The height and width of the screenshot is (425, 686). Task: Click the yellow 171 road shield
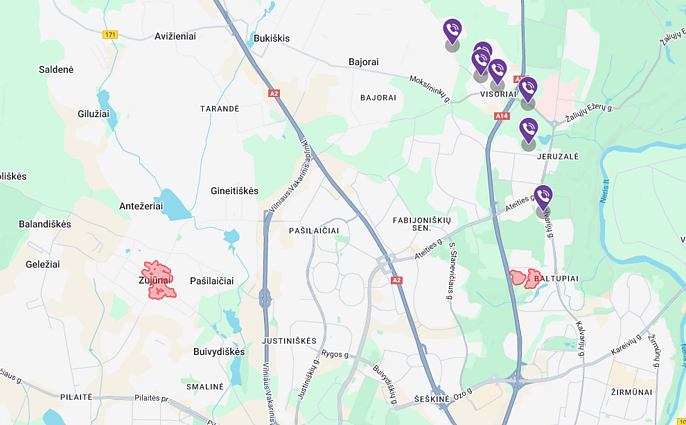pos(110,35)
